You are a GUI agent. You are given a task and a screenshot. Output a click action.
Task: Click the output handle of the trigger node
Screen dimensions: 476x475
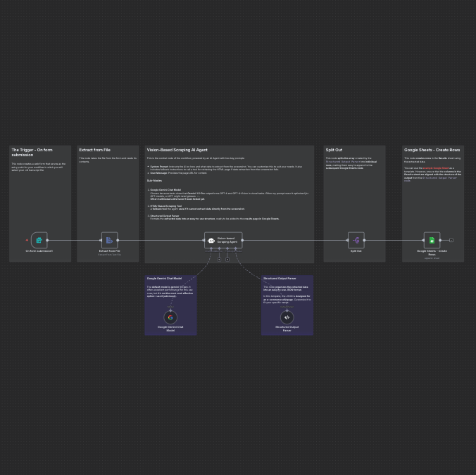click(48, 240)
